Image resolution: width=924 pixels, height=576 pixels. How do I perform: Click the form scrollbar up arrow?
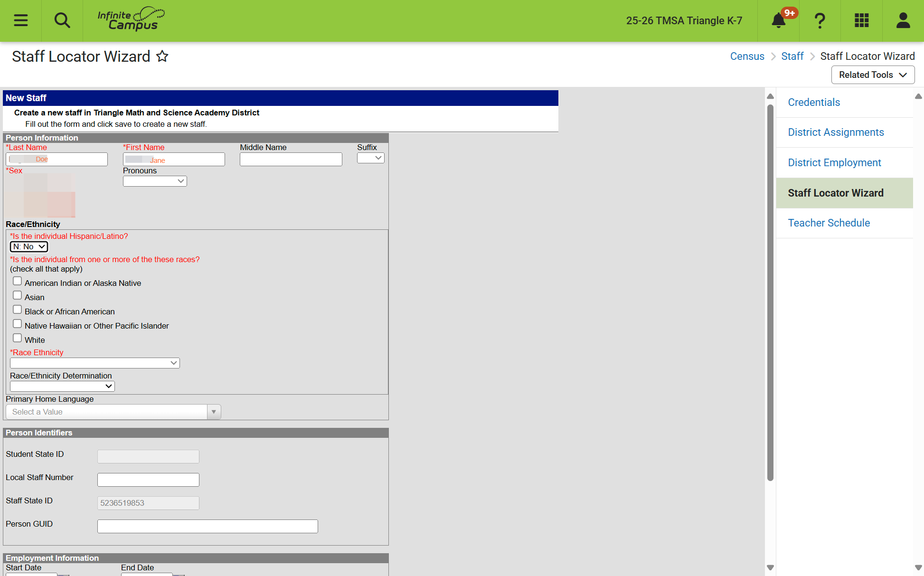tap(770, 96)
